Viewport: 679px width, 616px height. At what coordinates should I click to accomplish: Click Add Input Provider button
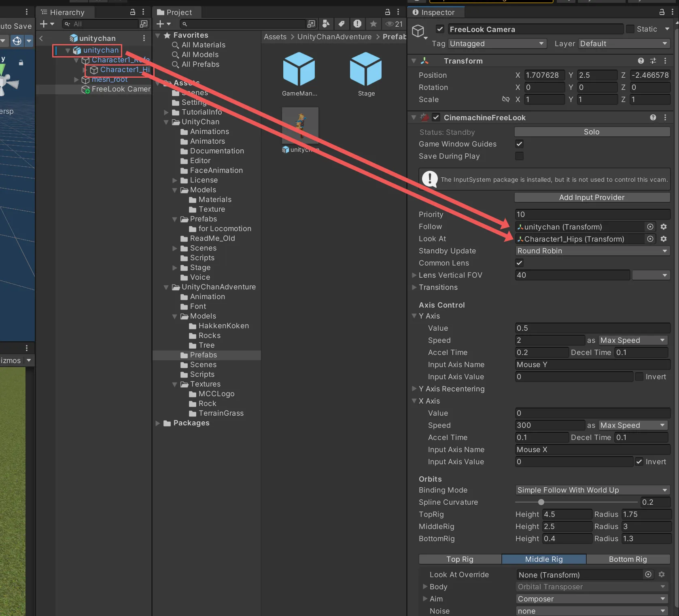[592, 197]
